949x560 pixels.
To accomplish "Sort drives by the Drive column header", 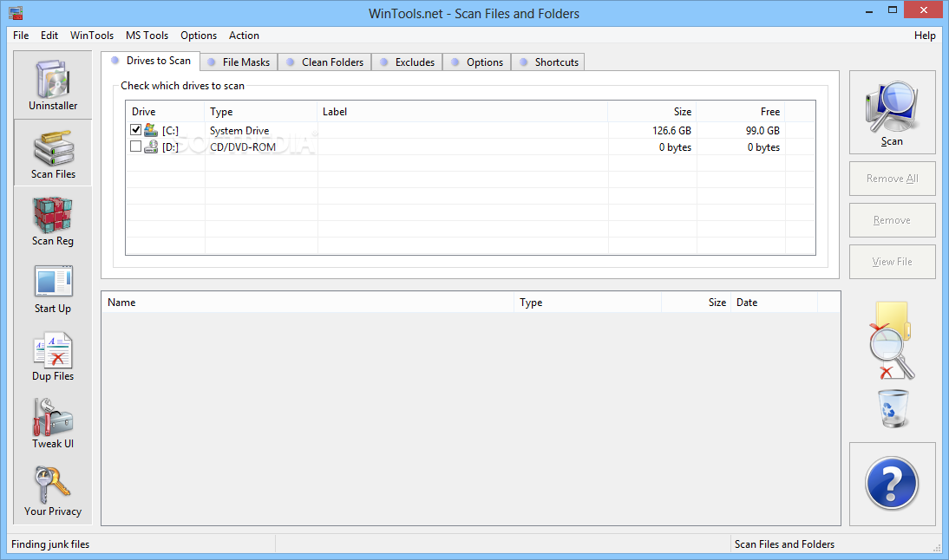I will [165, 111].
